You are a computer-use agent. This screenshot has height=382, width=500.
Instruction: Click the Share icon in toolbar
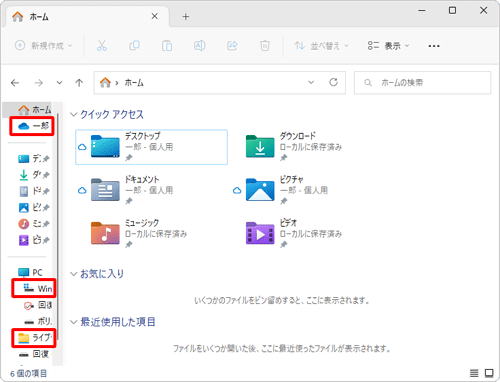(x=232, y=45)
